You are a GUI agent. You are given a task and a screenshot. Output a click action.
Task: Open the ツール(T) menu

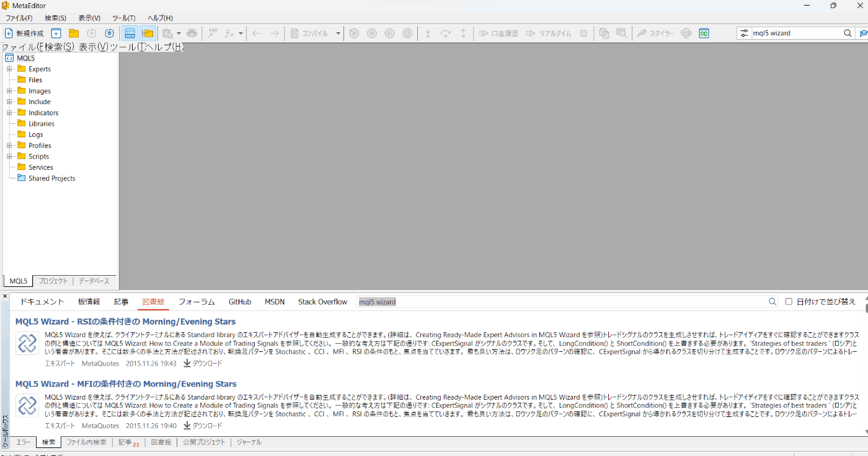tap(124, 18)
